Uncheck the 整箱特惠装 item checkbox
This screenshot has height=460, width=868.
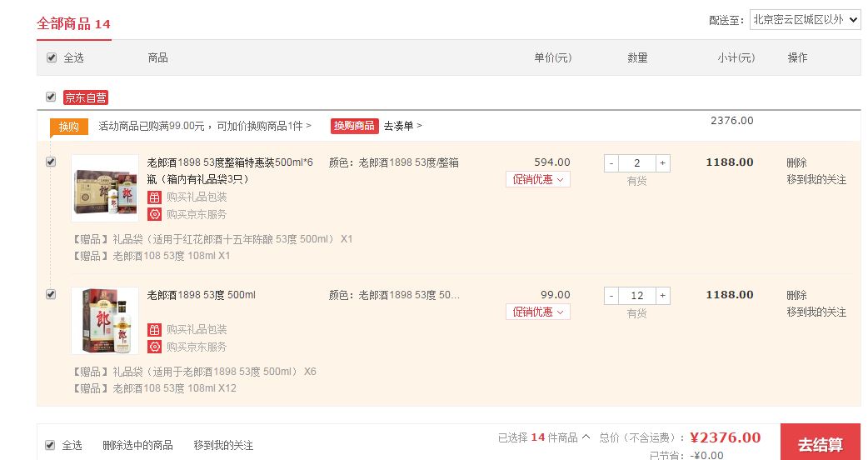tap(51, 162)
